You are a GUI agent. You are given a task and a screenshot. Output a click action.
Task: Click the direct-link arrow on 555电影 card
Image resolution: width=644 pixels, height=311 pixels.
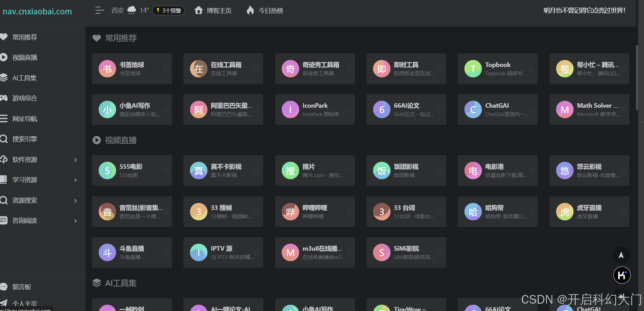[x=166, y=170]
